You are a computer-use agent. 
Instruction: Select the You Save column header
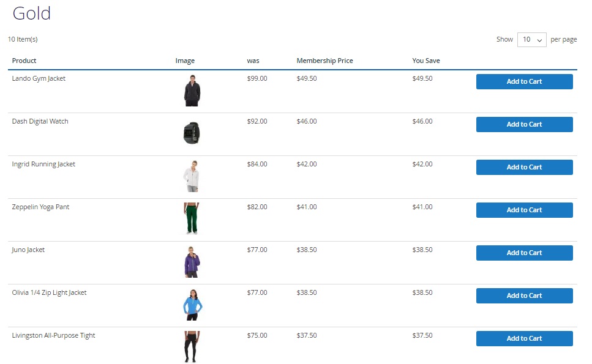pos(426,61)
